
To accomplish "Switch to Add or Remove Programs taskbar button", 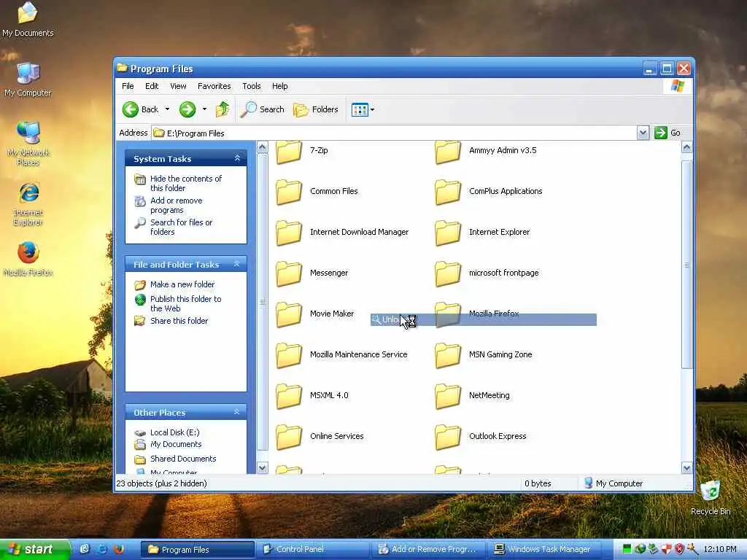I will (427, 549).
